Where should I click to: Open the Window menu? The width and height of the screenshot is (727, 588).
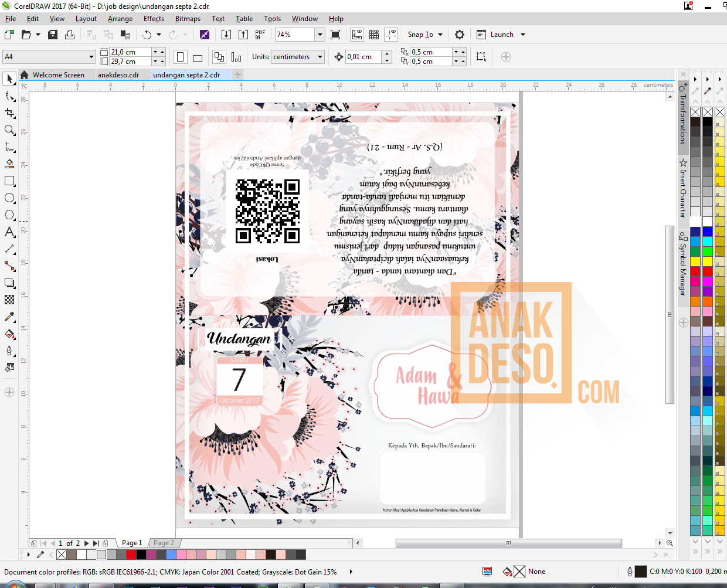tap(305, 19)
